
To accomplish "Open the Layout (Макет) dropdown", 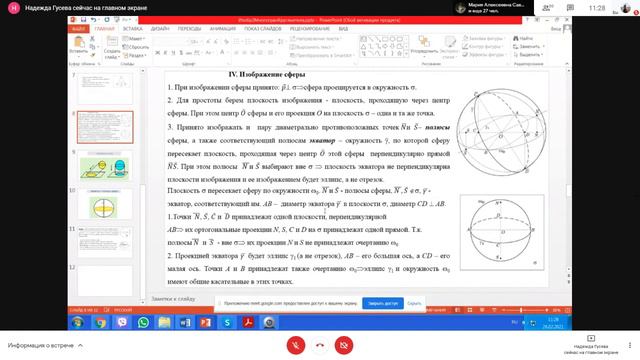I will (x=134, y=39).
